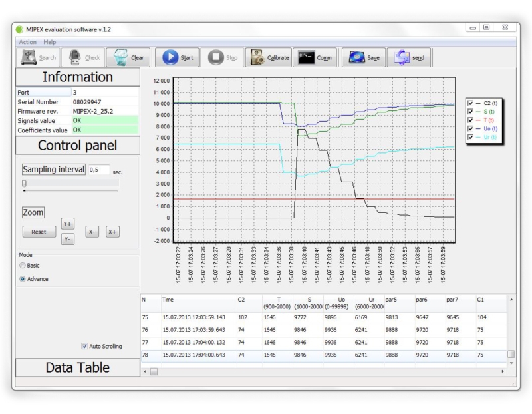Viewport: 532px width, 414px height.
Task: Open the Action menu
Action: tap(27, 42)
